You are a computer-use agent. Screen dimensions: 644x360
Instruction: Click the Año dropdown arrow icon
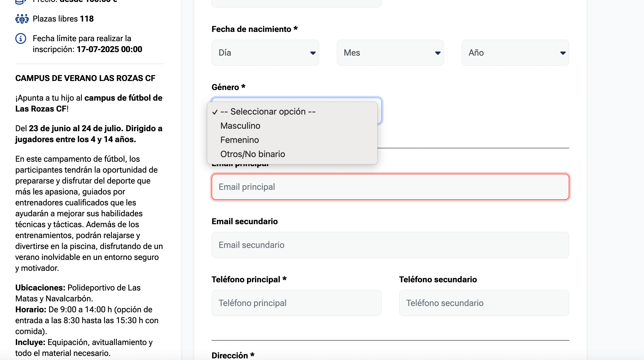click(x=563, y=53)
